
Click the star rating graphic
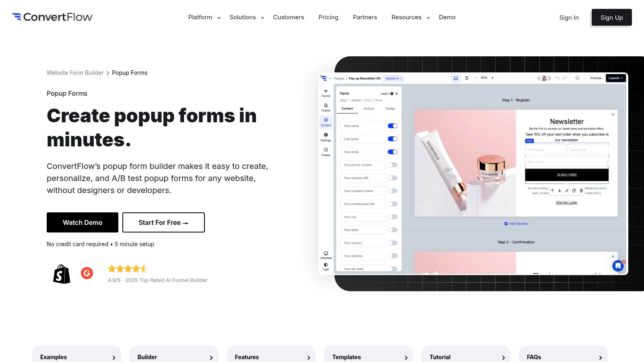point(128,269)
